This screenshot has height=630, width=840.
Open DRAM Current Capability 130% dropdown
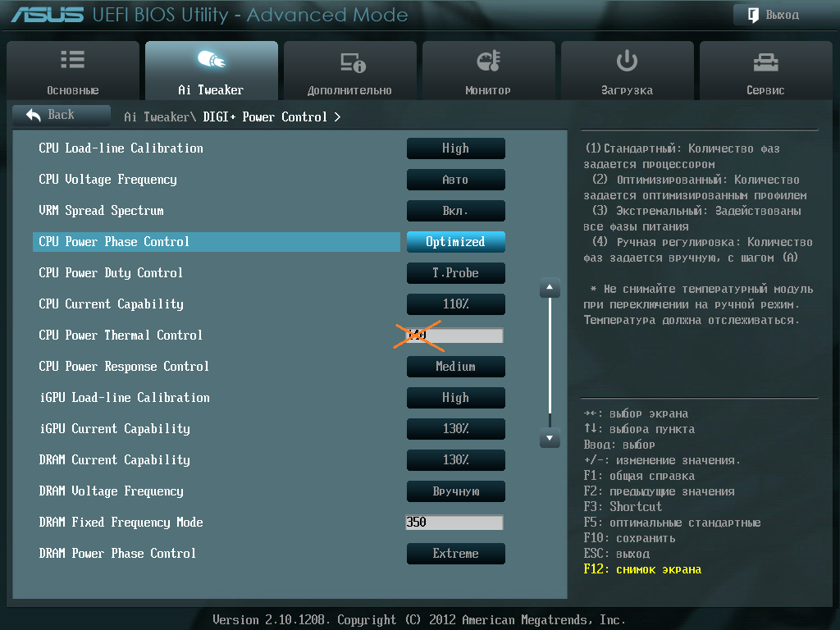click(x=456, y=459)
